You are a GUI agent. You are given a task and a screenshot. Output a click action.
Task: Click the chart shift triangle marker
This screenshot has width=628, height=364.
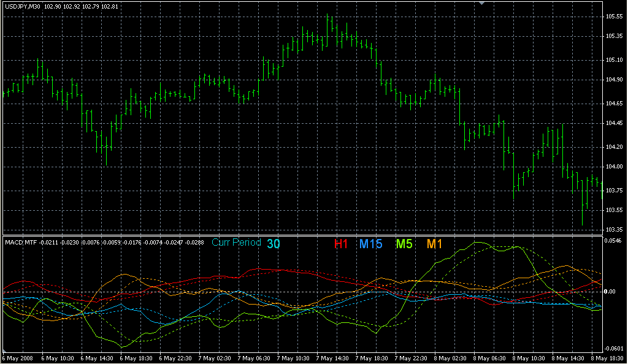point(482,3)
